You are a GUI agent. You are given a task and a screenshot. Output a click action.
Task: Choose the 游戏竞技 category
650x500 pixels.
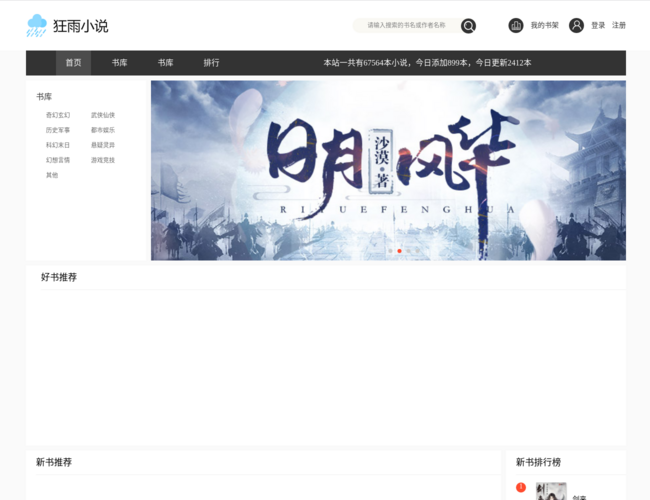click(103, 160)
